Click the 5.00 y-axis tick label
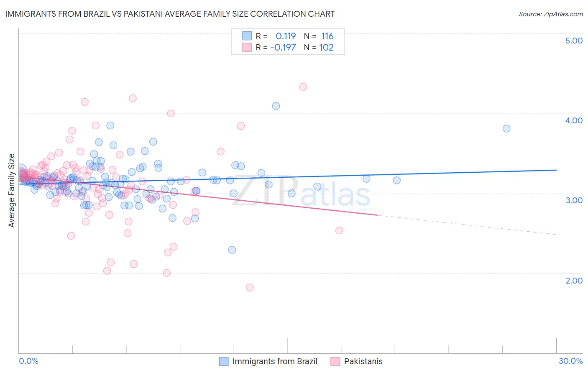The height and width of the screenshot is (373, 588). (x=574, y=41)
